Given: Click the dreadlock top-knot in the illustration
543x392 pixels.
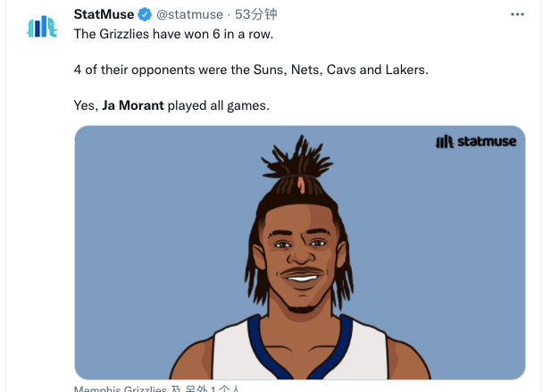Looking at the screenshot, I should click(297, 161).
